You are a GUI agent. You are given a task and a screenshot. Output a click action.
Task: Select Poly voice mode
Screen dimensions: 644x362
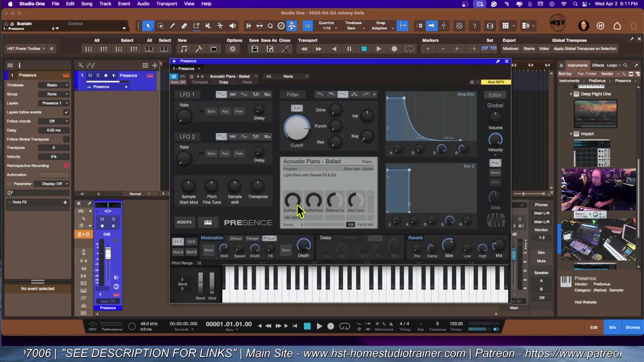(495, 163)
